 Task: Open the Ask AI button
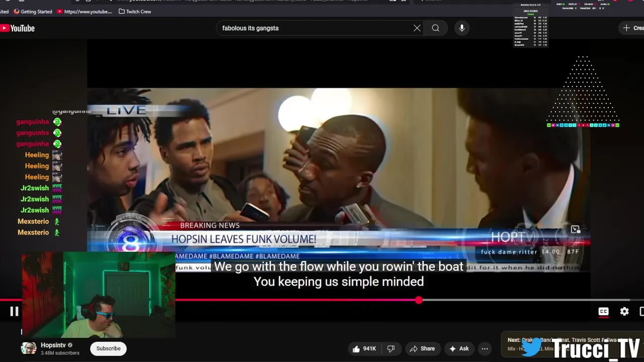pyautogui.click(x=458, y=348)
